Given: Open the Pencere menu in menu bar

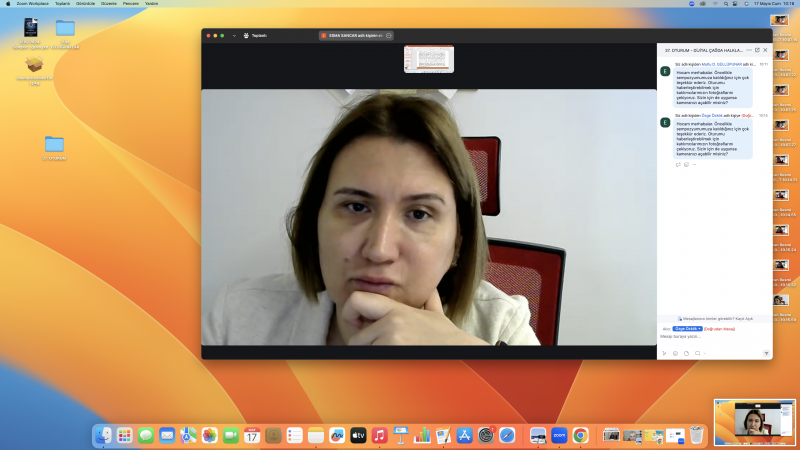Looking at the screenshot, I should (130, 3).
